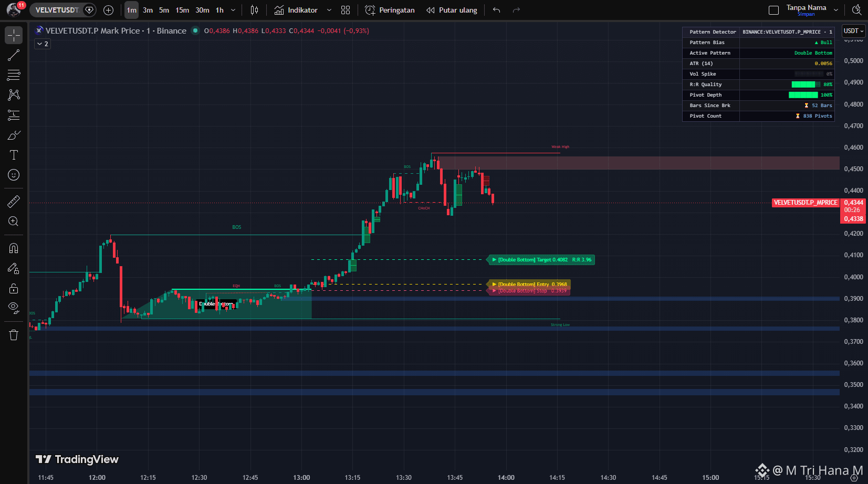
Task: Open the forecasting and measurement tools
Action: coord(14,115)
